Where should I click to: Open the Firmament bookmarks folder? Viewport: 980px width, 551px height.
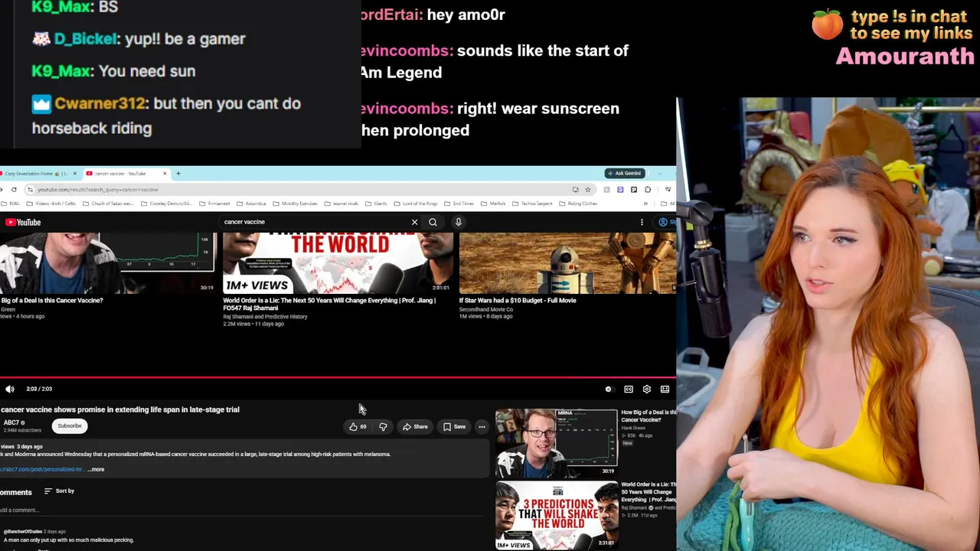[x=214, y=204]
